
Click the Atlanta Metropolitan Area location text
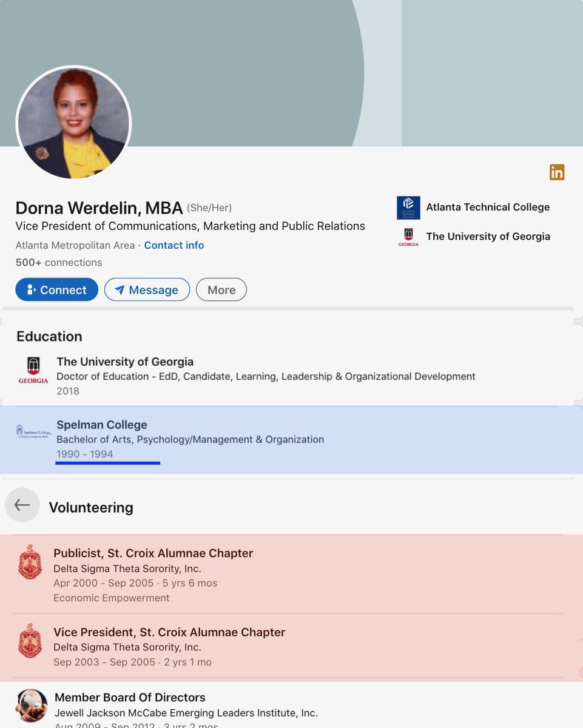click(x=75, y=245)
